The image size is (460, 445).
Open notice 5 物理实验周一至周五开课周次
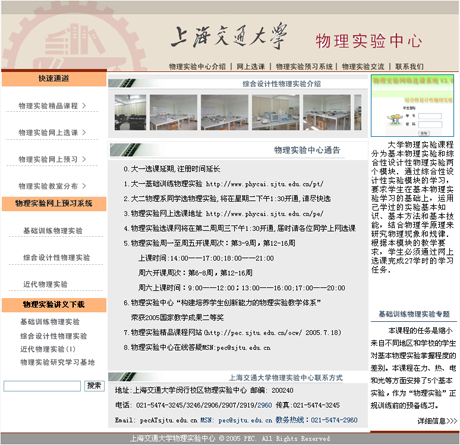tap(209, 243)
